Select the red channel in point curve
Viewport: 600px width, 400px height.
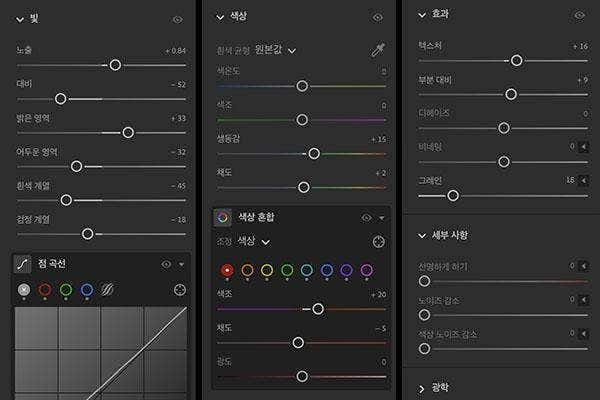45,290
